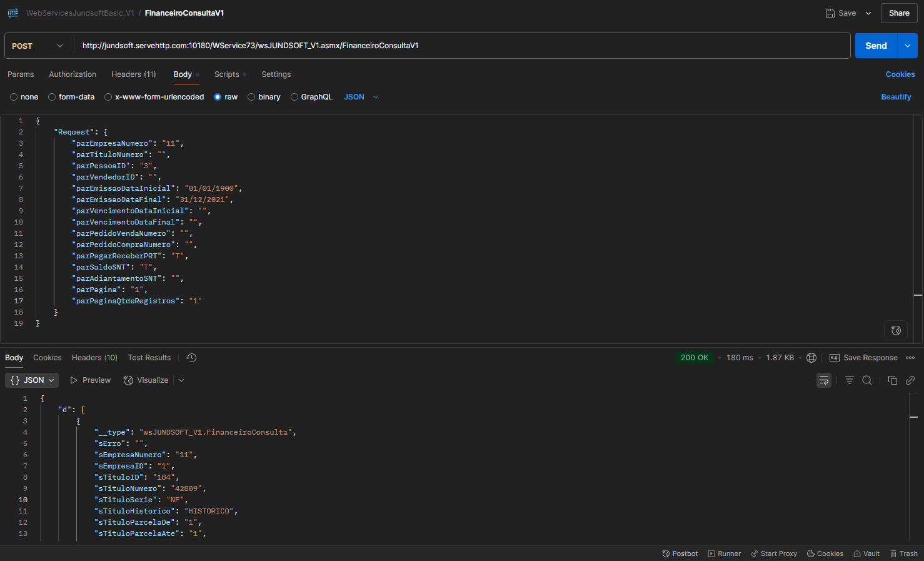Image resolution: width=924 pixels, height=561 pixels.
Task: Expand the Send button options arrow
Action: (907, 46)
